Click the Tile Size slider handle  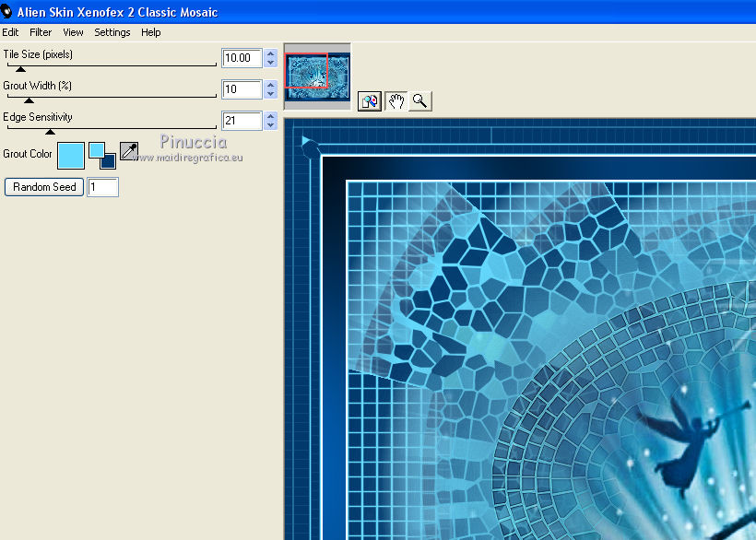tap(20, 69)
